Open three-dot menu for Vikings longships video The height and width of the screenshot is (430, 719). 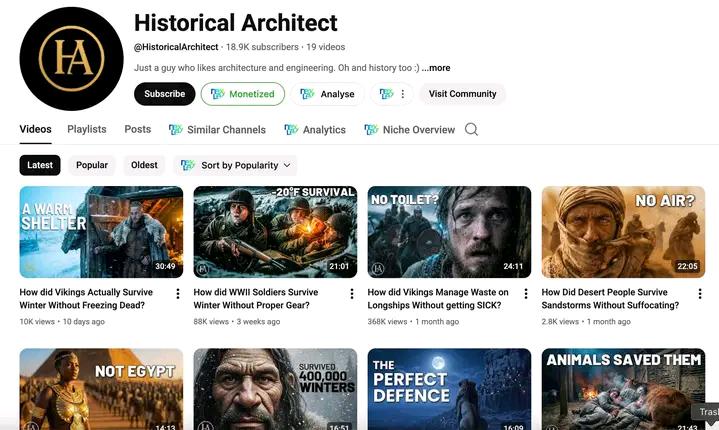[526, 294]
